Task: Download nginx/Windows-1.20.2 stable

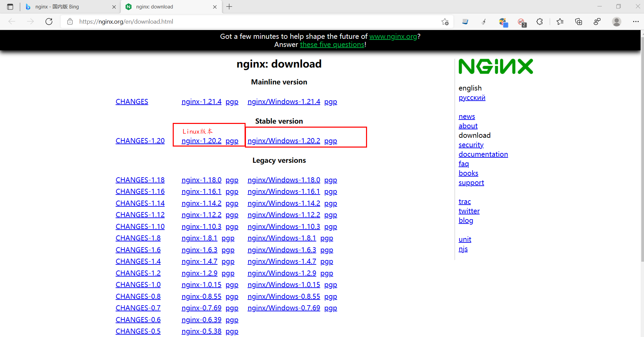Action: pos(284,141)
